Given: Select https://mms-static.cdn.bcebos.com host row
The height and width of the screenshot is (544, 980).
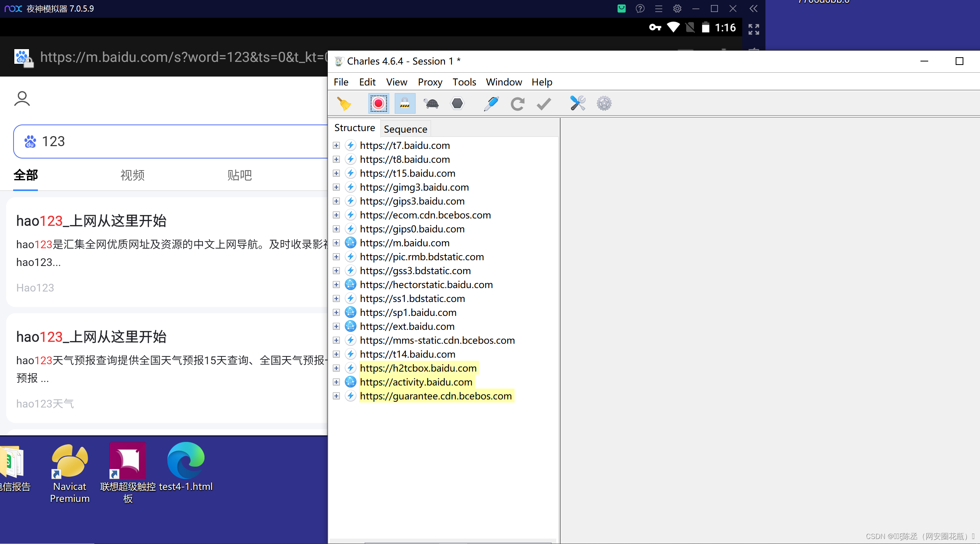Looking at the screenshot, I should (437, 340).
